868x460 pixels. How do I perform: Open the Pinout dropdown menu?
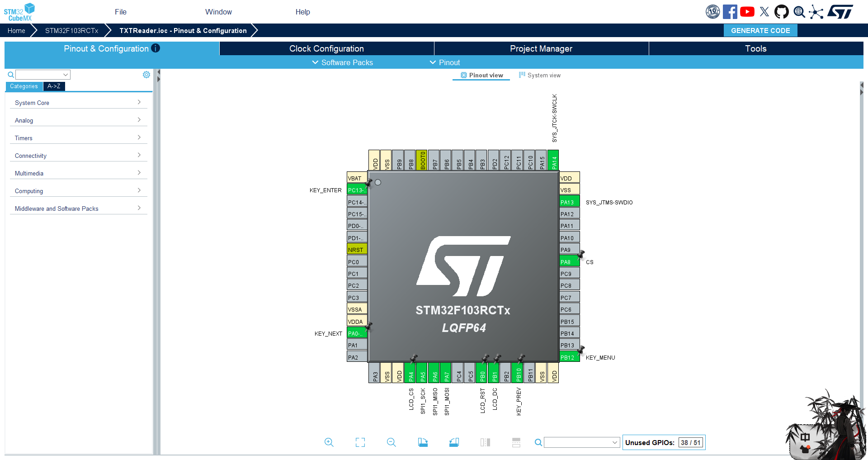(x=445, y=62)
